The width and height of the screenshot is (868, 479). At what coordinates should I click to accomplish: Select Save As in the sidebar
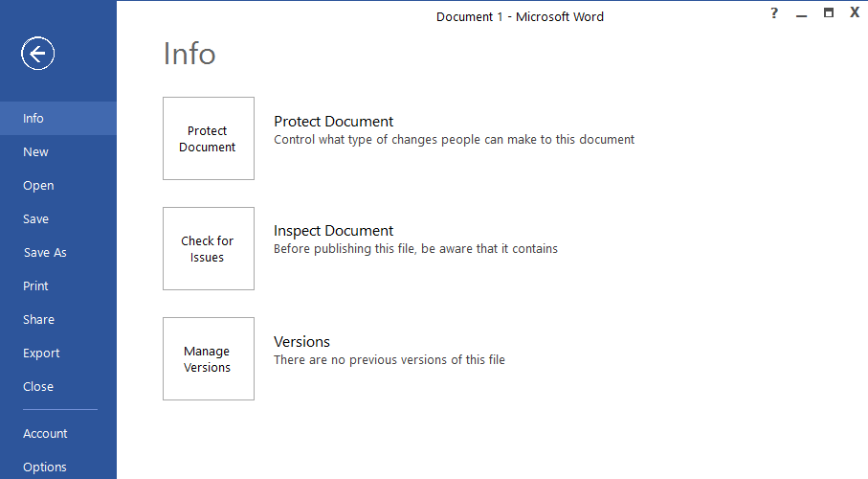coord(45,253)
